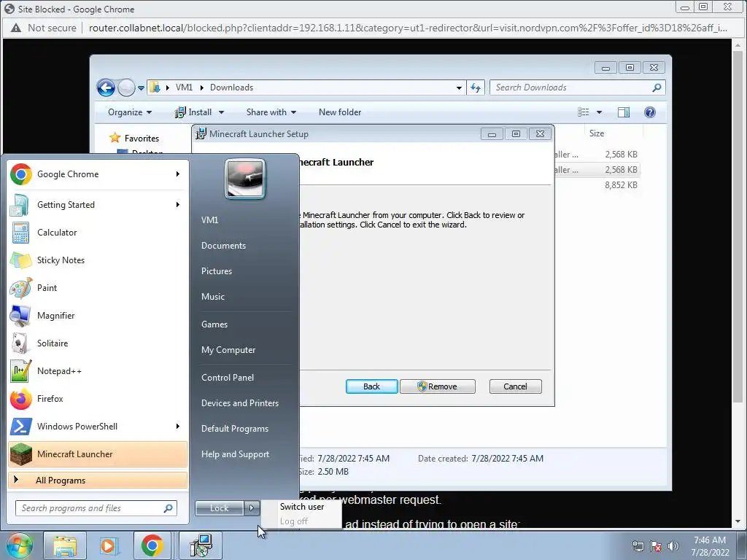Click Install in Explorer toolbar
Viewport: 747px width, 560px height.
tap(193, 112)
